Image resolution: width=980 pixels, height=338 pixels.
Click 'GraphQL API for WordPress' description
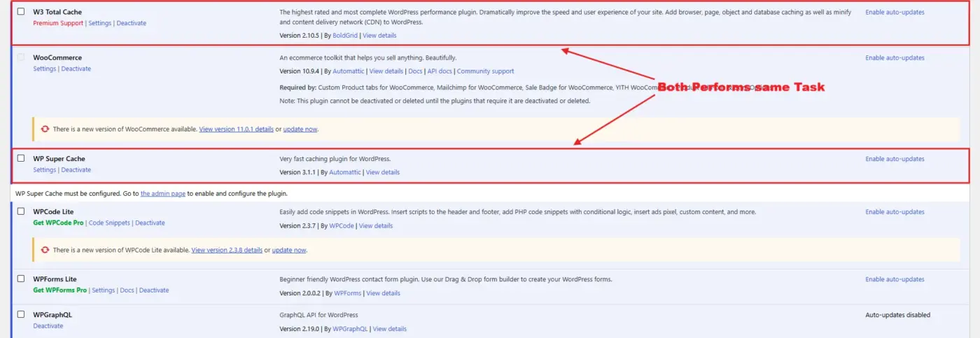click(x=318, y=315)
